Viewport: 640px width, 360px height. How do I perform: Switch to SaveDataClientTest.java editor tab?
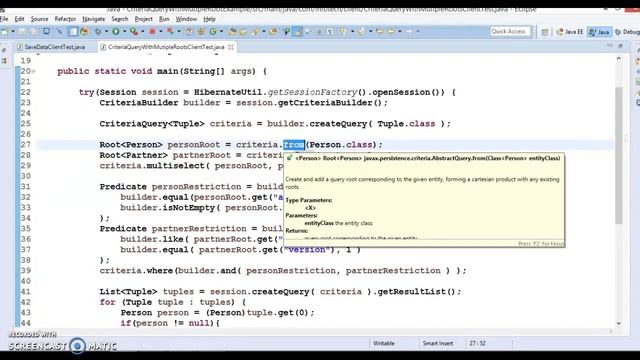pos(51,47)
